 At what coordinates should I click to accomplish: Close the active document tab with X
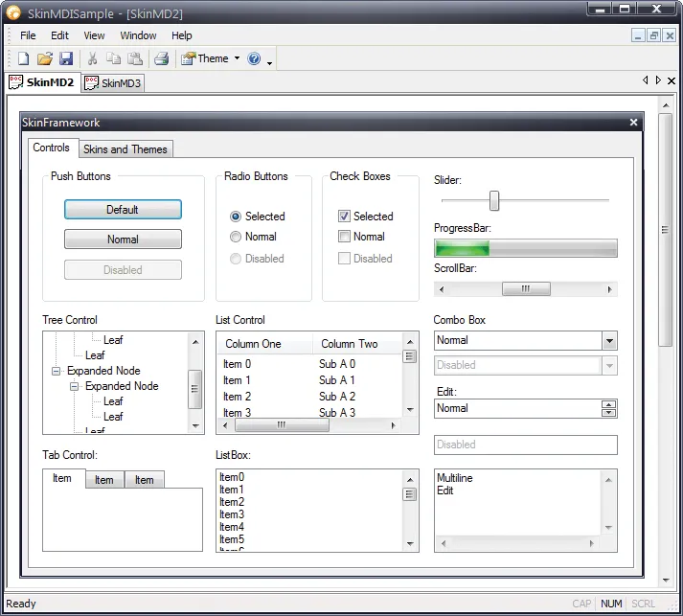pyautogui.click(x=672, y=80)
